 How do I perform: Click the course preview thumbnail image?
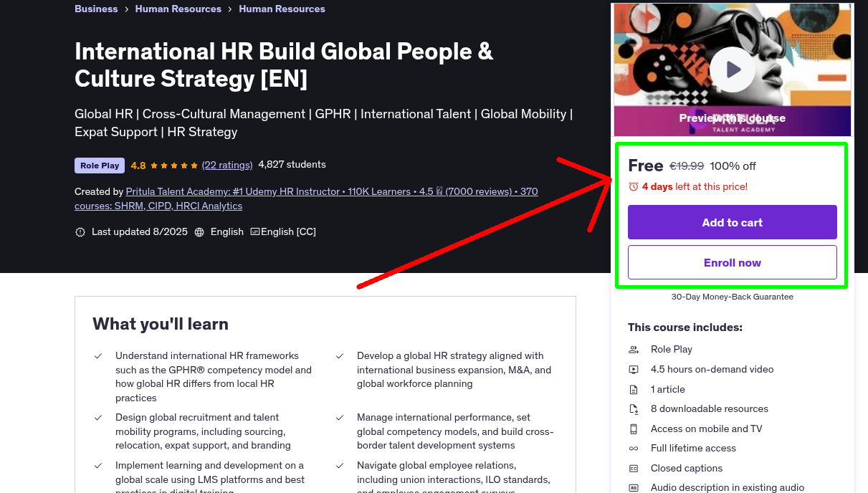pos(732,70)
